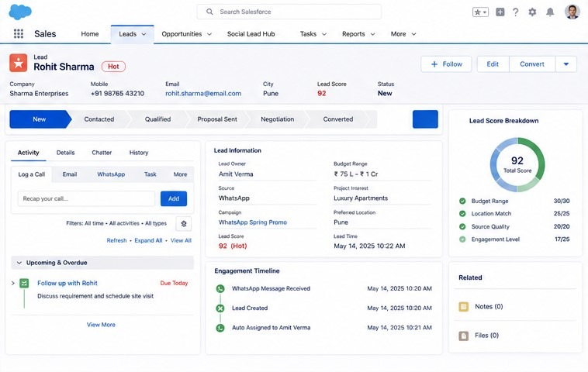Click the Recap your call input

pyautogui.click(x=86, y=199)
